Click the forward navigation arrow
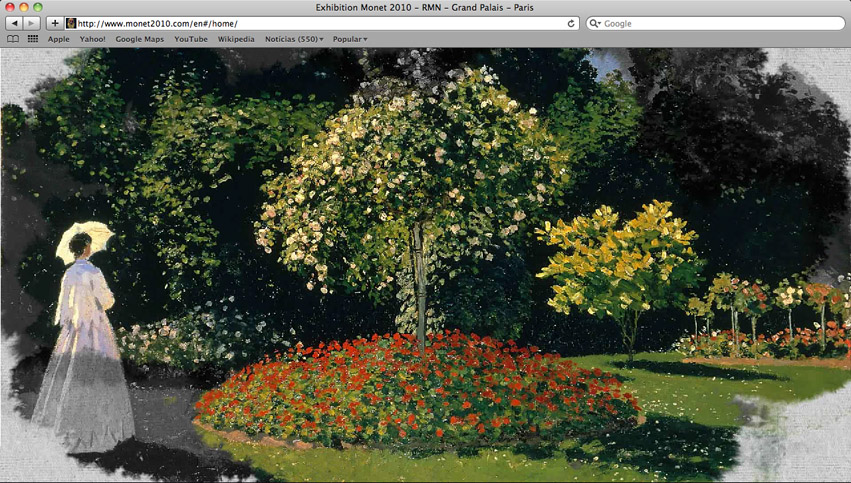Viewport: 851px width, 483px height. tap(32, 23)
